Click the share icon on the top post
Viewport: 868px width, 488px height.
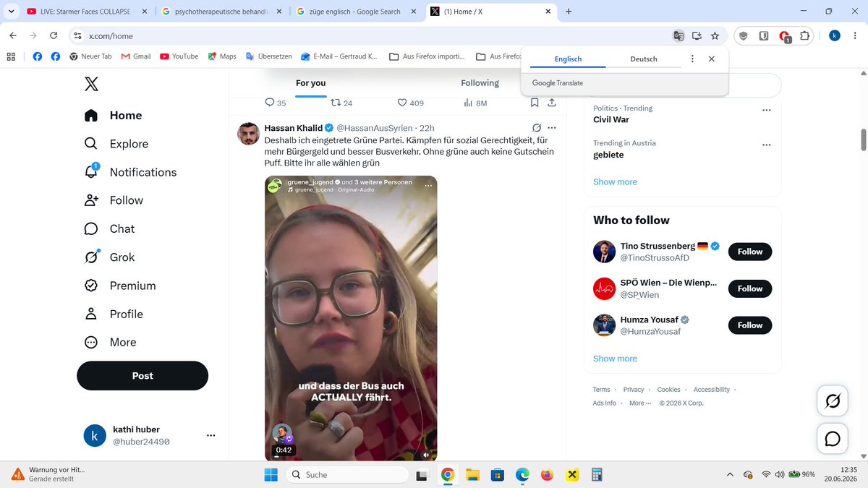pyautogui.click(x=552, y=103)
